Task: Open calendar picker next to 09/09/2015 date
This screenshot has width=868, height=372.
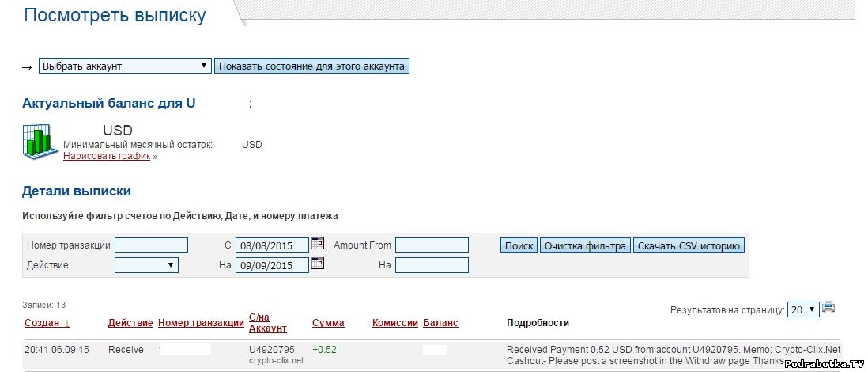Action: 318,264
